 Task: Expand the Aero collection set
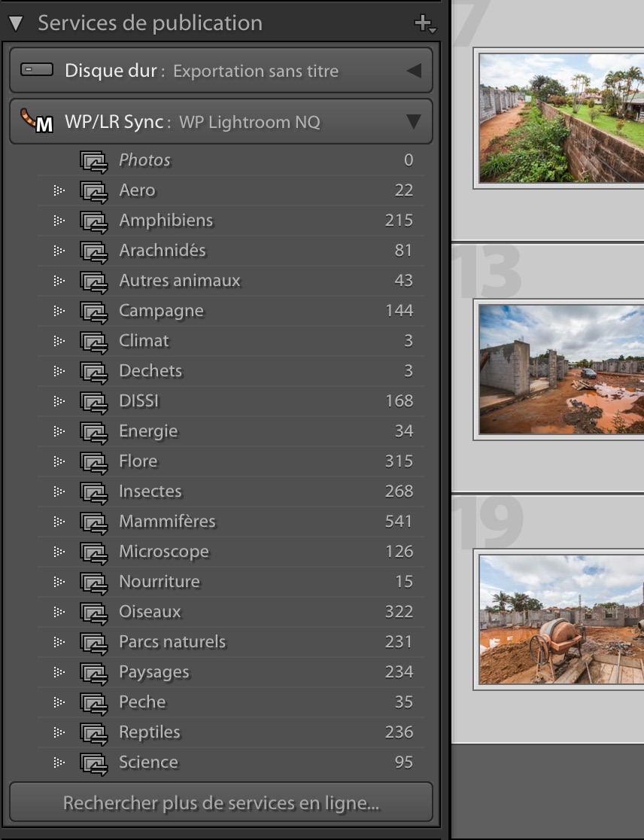point(59,190)
